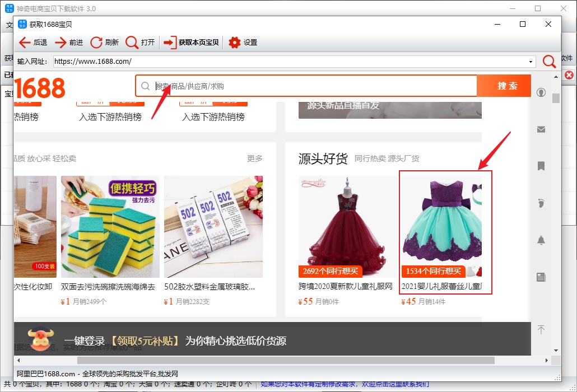577x392 pixels.
Task: Refresh the page with 刷新
Action: point(105,43)
